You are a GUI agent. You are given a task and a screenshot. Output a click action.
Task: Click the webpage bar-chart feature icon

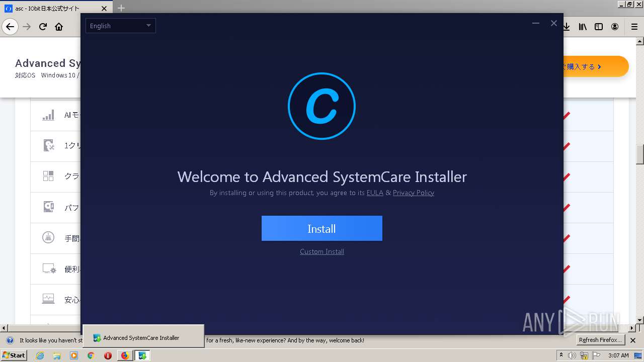(x=48, y=115)
